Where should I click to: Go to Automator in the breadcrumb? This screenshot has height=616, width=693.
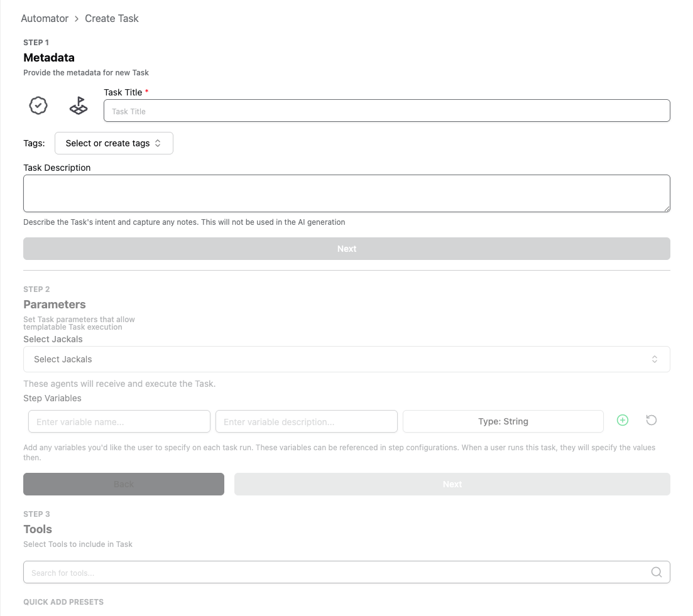45,18
